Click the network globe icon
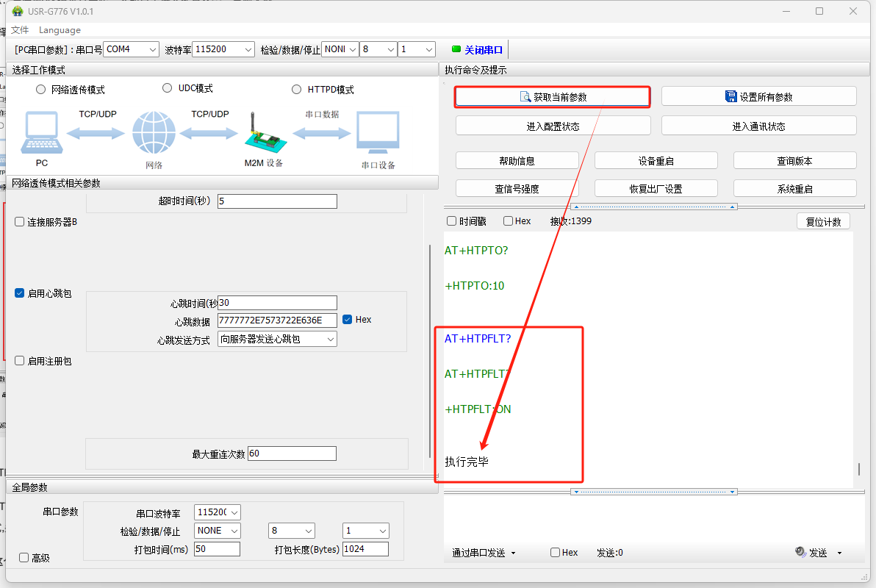This screenshot has height=588, width=876. 154,134
